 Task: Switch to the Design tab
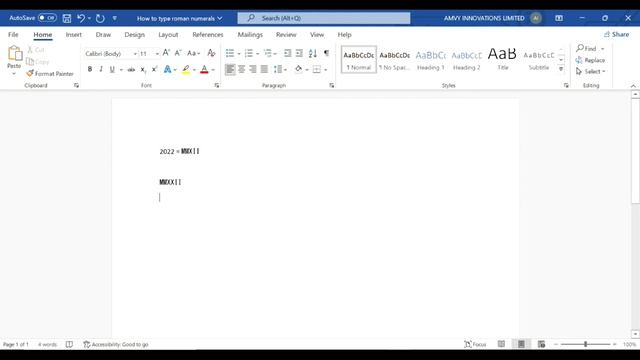135,35
